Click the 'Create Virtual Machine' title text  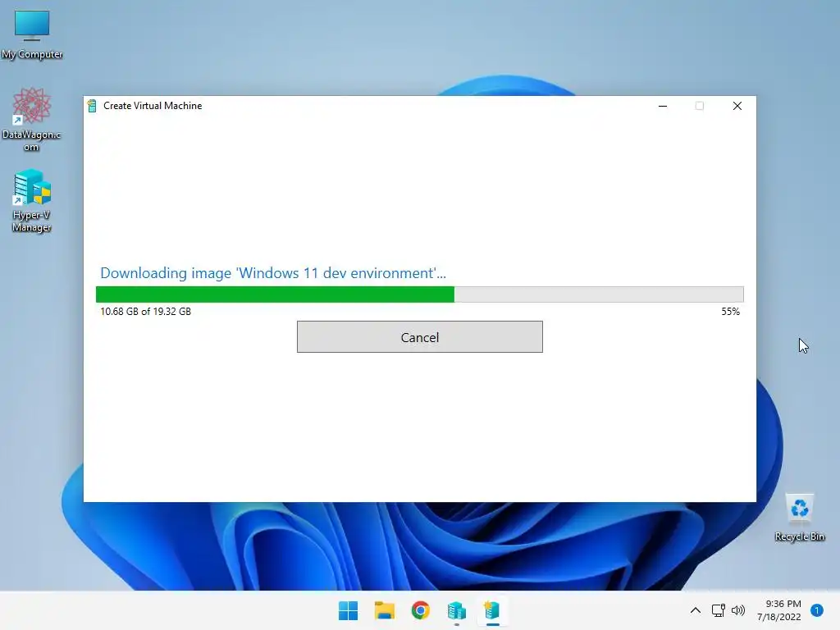coord(153,106)
